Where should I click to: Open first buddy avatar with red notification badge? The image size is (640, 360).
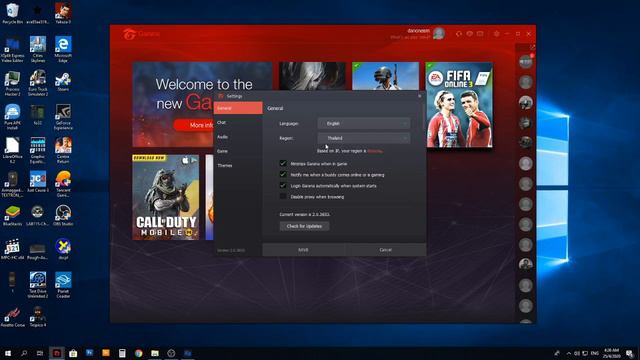pos(526,62)
